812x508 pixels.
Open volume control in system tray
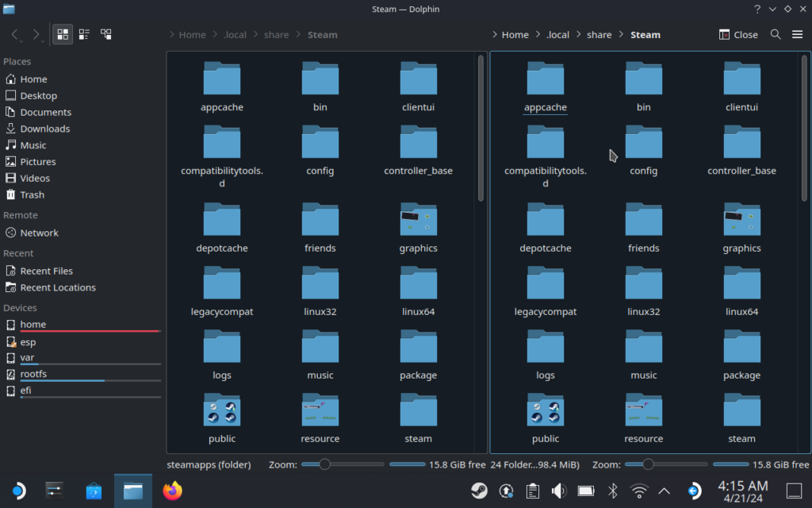(x=559, y=491)
